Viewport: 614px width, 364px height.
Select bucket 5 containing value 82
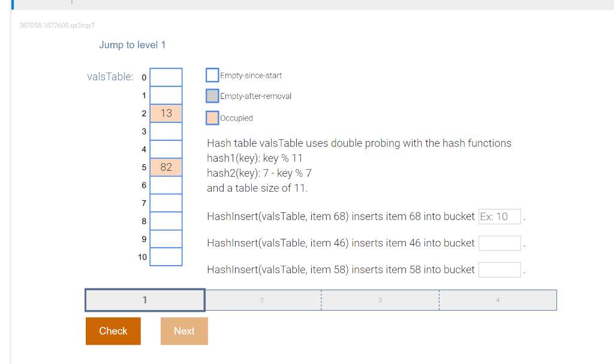[166, 167]
